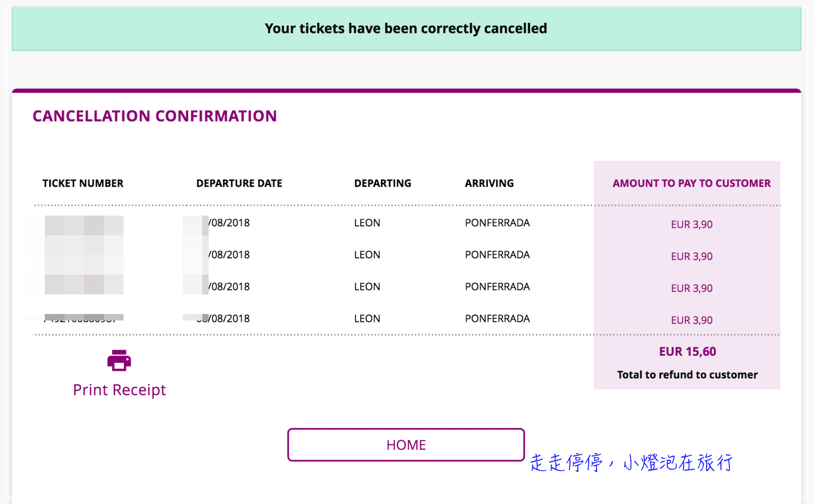Screen dimensions: 814x504
Task: Click the printer icon above Print Receipt
Action: (x=119, y=360)
